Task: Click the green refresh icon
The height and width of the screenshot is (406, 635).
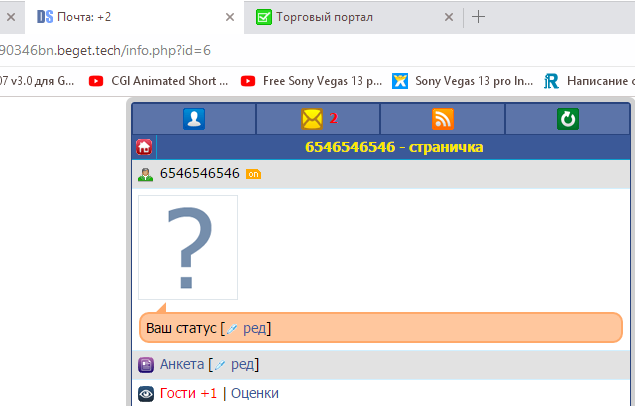Action: pos(568,119)
